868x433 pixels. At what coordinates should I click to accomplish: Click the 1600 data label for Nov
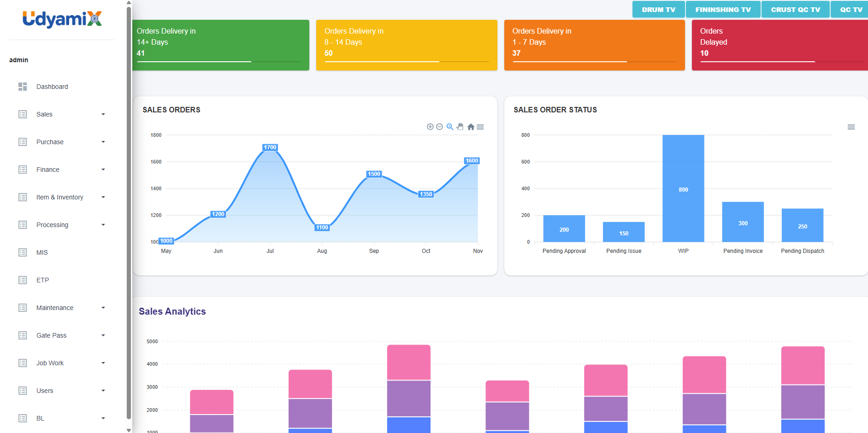coord(472,161)
